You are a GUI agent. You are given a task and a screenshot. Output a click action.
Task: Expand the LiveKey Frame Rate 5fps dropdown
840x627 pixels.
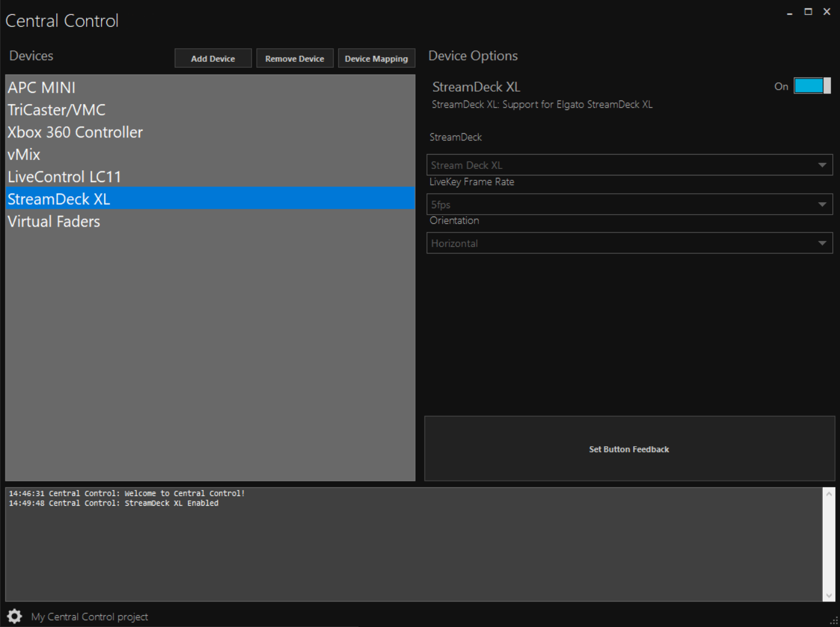[630, 204]
